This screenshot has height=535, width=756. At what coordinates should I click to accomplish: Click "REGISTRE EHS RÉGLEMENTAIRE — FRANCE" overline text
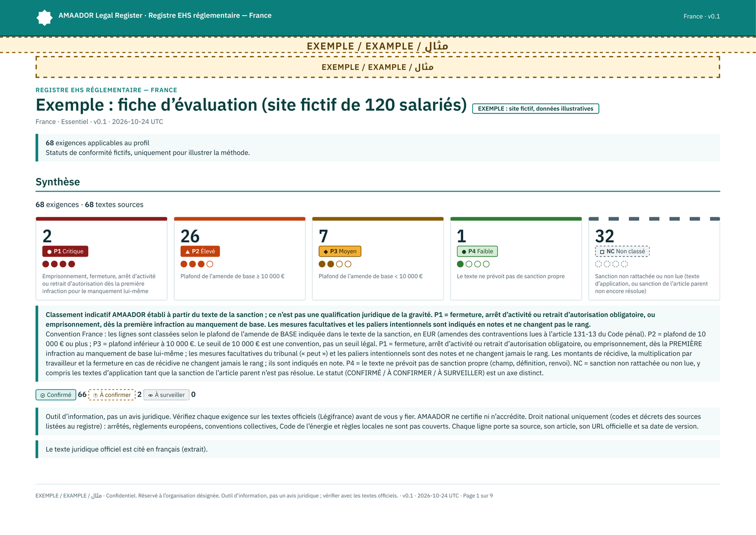pyautogui.click(x=106, y=90)
